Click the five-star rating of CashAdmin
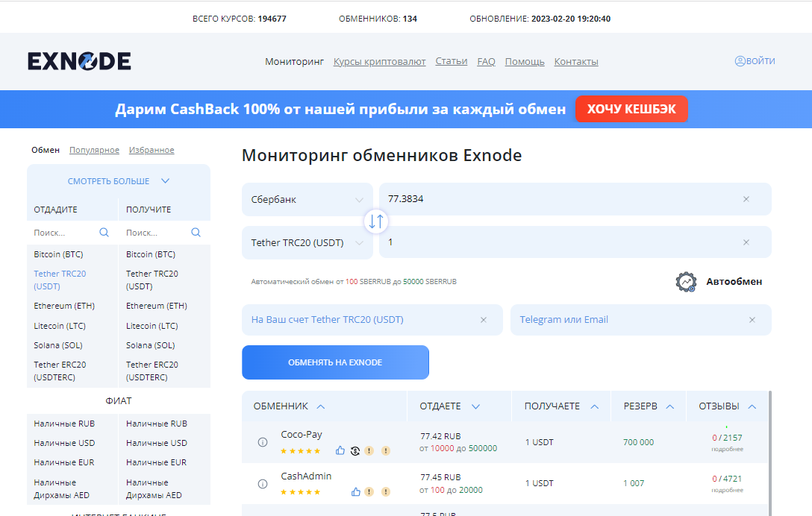This screenshot has width=812, height=516. point(300,492)
